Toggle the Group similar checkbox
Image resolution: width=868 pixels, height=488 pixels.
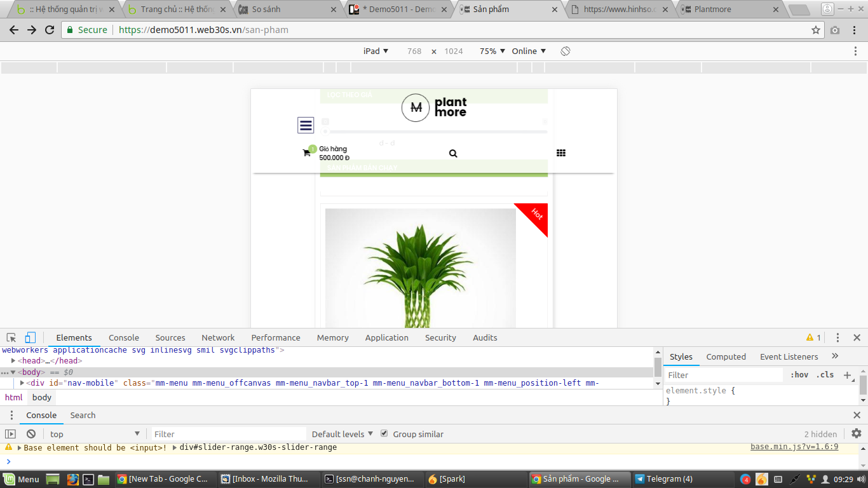click(384, 433)
